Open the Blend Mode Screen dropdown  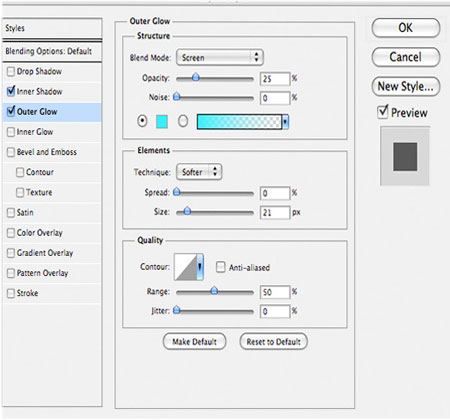(x=220, y=58)
